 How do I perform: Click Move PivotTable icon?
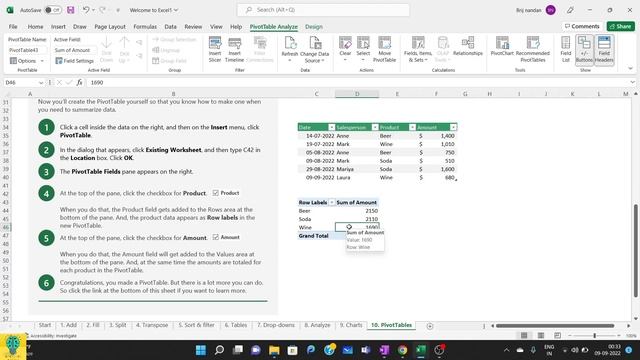click(384, 43)
